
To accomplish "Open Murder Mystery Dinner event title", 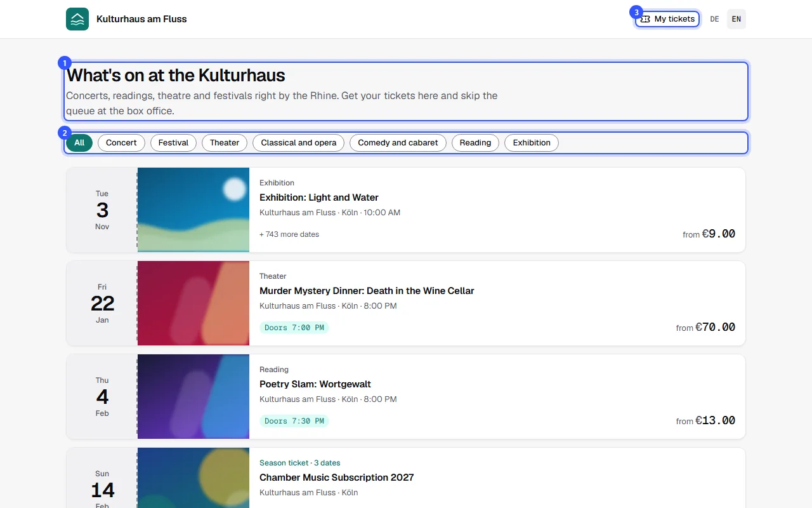I will [x=367, y=291].
